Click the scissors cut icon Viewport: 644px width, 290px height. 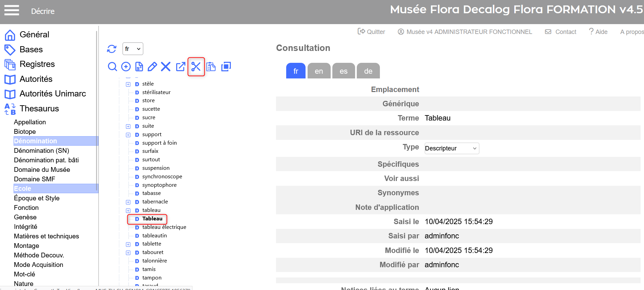tap(196, 67)
